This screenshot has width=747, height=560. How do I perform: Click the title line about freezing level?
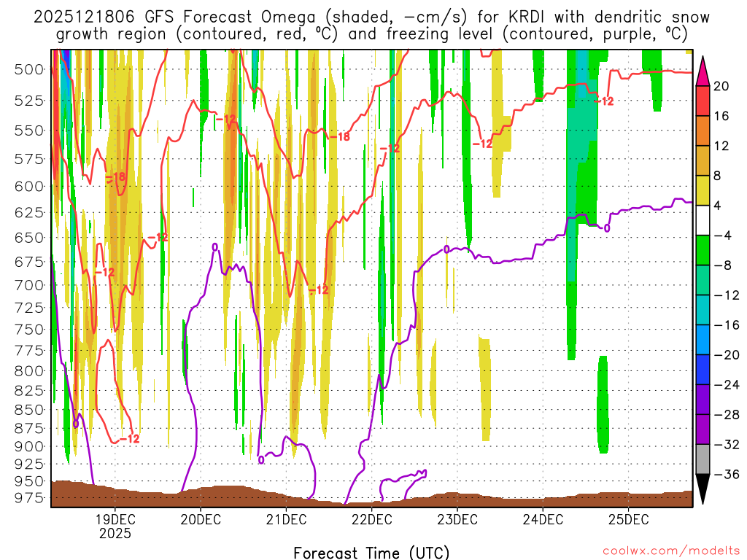[x=371, y=34]
